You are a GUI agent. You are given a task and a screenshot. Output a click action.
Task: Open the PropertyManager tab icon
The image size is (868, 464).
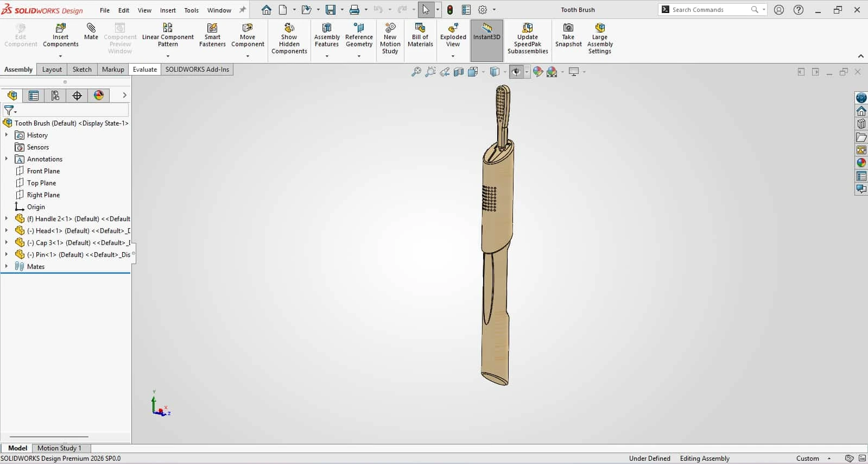pyautogui.click(x=34, y=96)
